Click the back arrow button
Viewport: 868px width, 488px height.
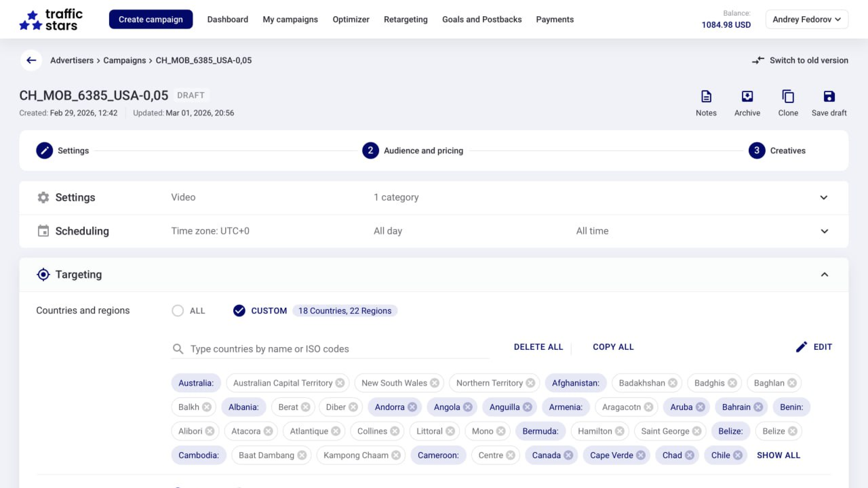31,60
